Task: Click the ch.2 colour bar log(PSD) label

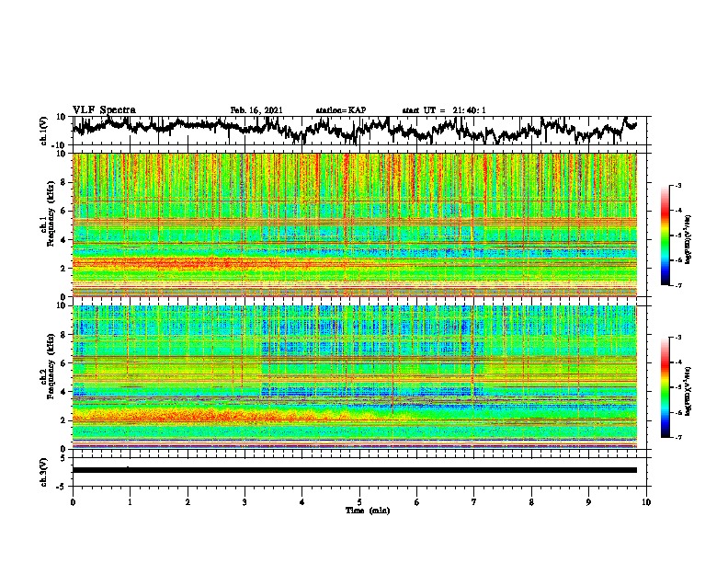Action: 688,391
